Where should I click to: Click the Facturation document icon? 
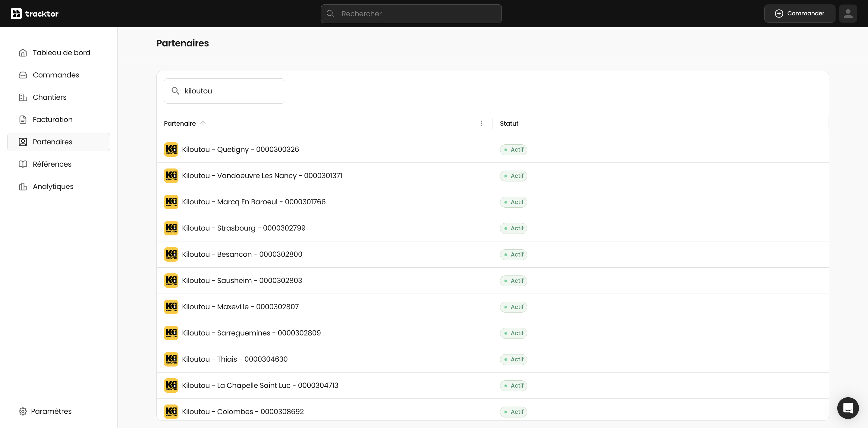pyautogui.click(x=23, y=119)
